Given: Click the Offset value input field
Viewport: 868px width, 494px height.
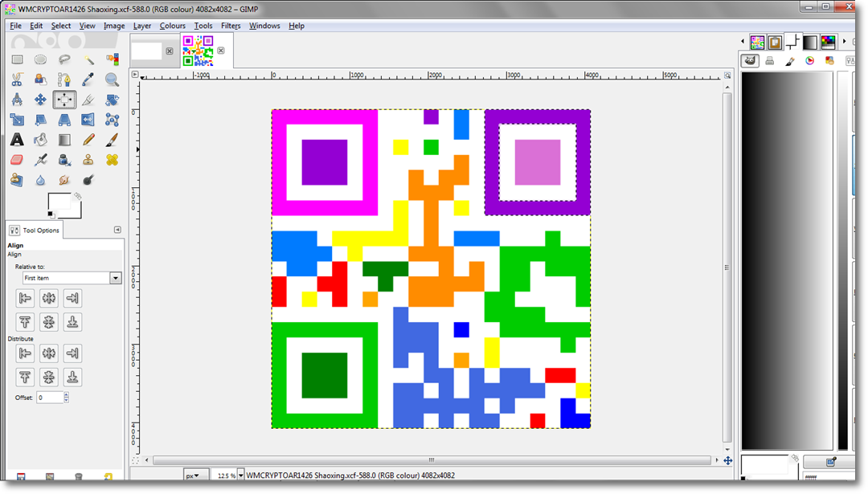Looking at the screenshot, I should [x=50, y=397].
